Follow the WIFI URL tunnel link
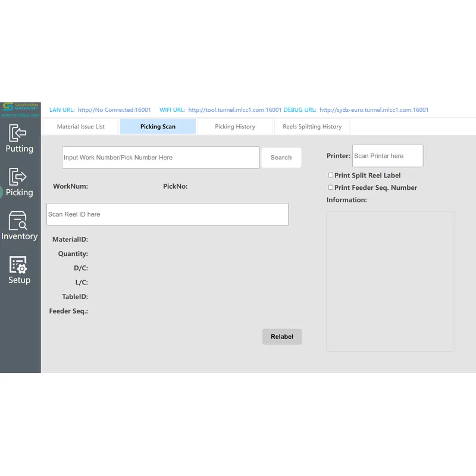Viewport: 476px width, 476px height. click(x=234, y=109)
